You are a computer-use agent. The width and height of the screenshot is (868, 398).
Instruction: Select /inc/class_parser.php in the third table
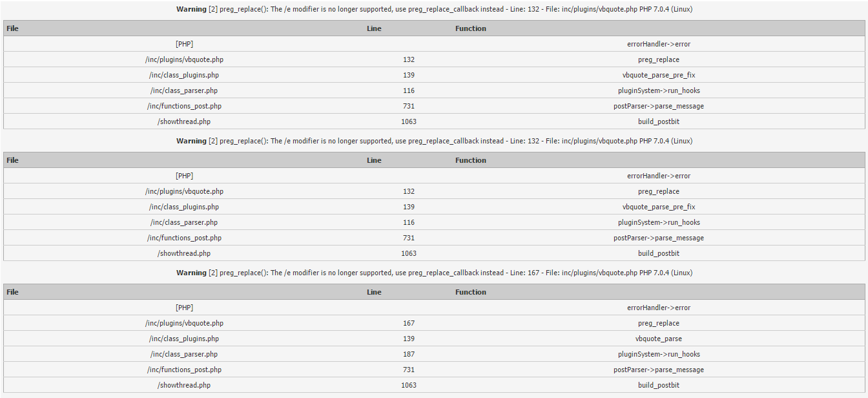click(184, 354)
